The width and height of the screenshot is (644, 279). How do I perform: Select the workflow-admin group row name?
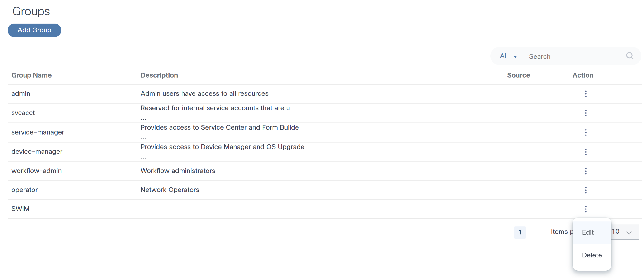(x=37, y=171)
